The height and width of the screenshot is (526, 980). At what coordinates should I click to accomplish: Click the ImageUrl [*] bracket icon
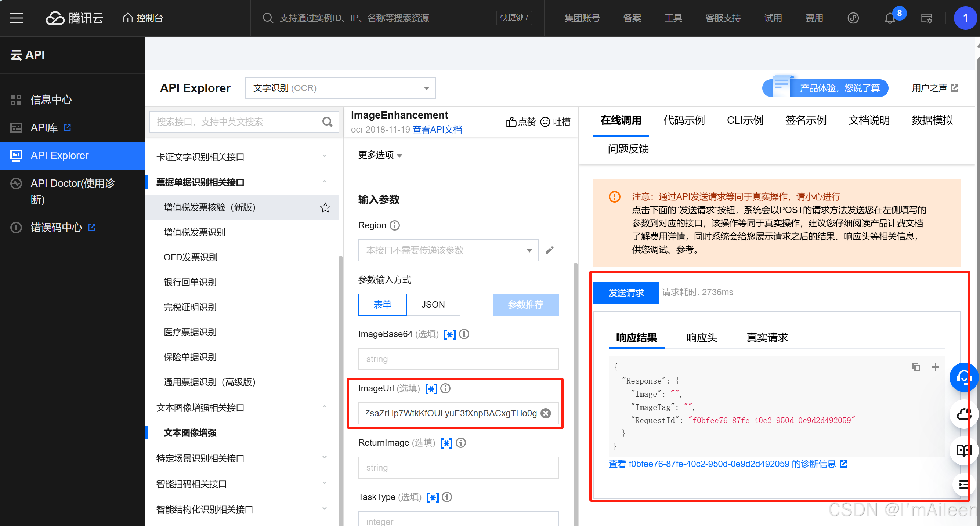[431, 388]
